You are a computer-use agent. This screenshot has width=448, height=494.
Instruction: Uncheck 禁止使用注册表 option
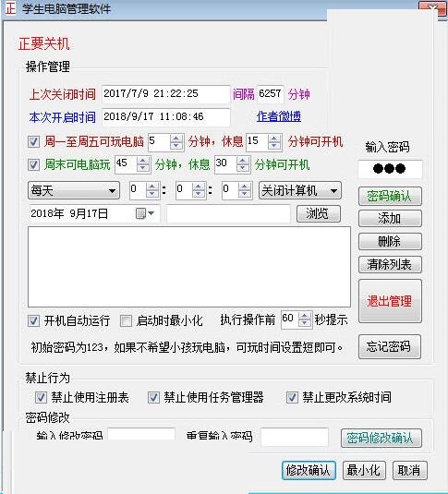[41, 398]
